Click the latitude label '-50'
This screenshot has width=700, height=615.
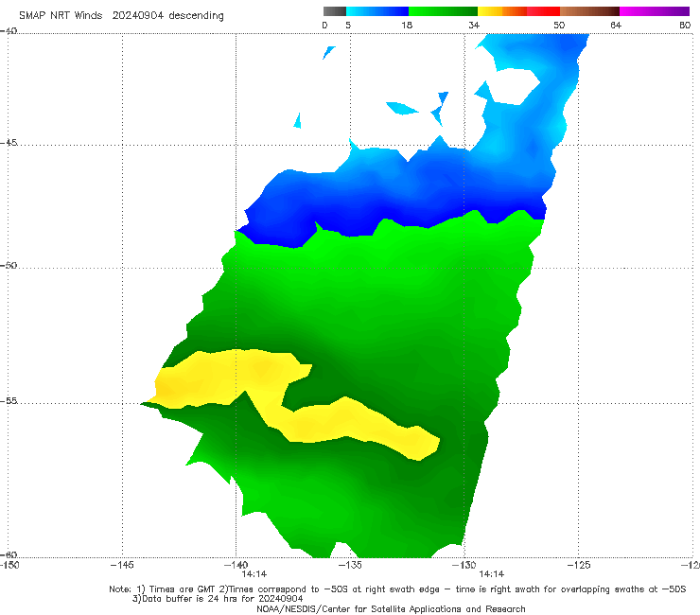pos(9,266)
